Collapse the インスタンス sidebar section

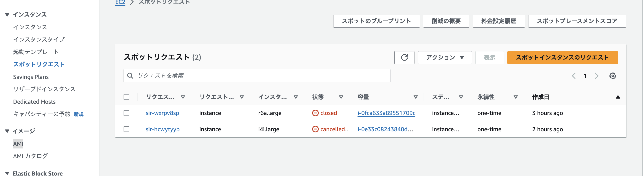point(7,15)
